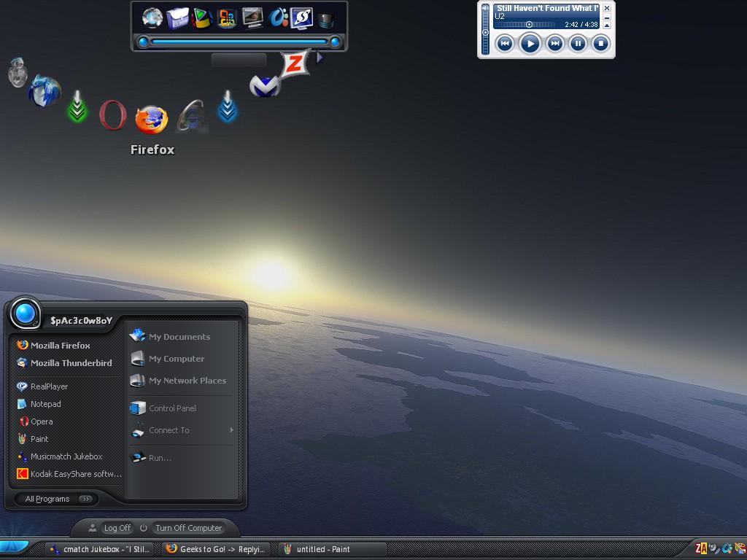This screenshot has width=747, height=560.
Task: Expand All Programs in Start menu
Action: click(x=57, y=499)
